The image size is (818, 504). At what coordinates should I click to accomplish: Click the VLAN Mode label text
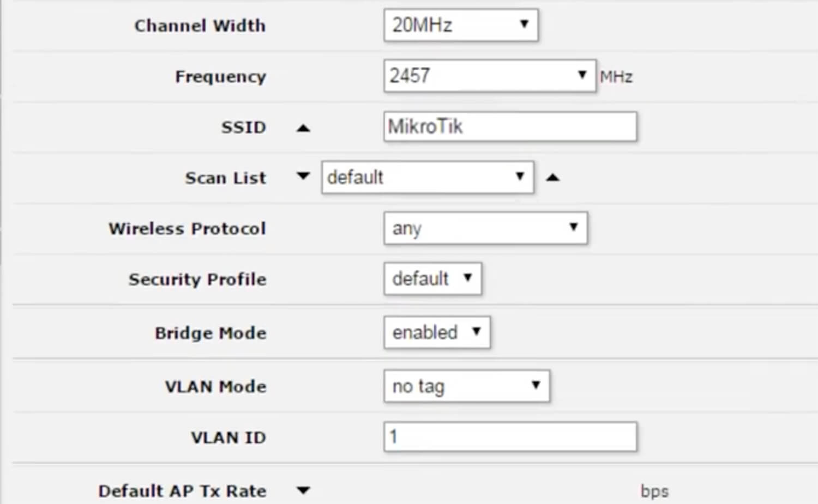[x=215, y=387]
